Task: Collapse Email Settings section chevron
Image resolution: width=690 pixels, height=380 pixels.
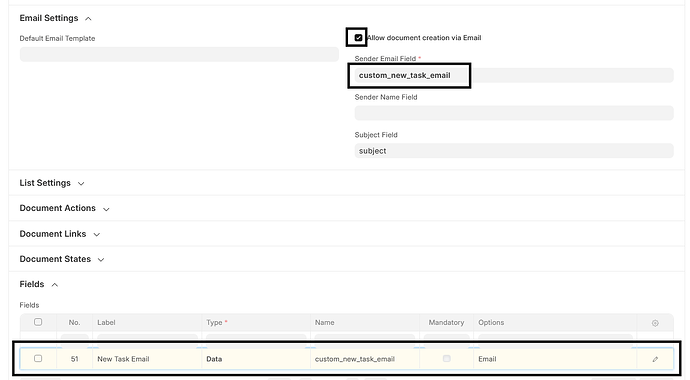Action: pyautogui.click(x=88, y=18)
